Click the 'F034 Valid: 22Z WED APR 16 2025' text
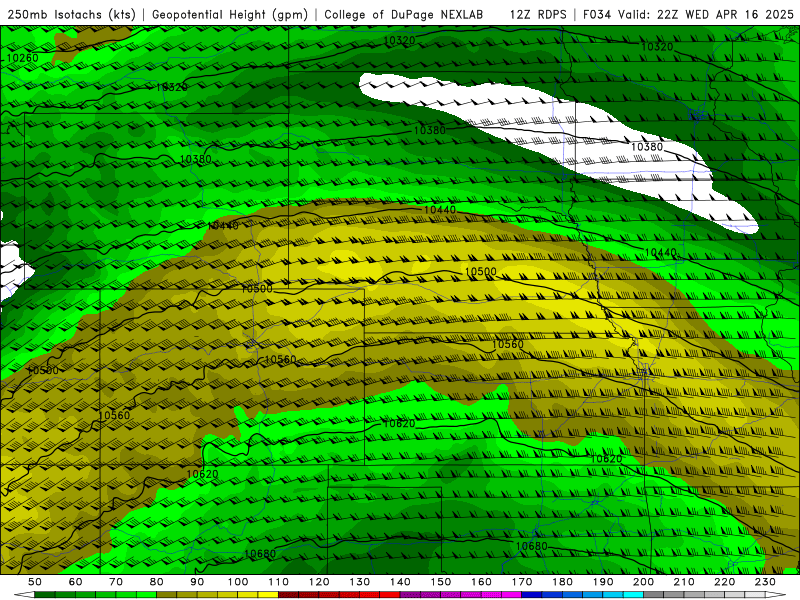The width and height of the screenshot is (800, 600). tap(688, 15)
